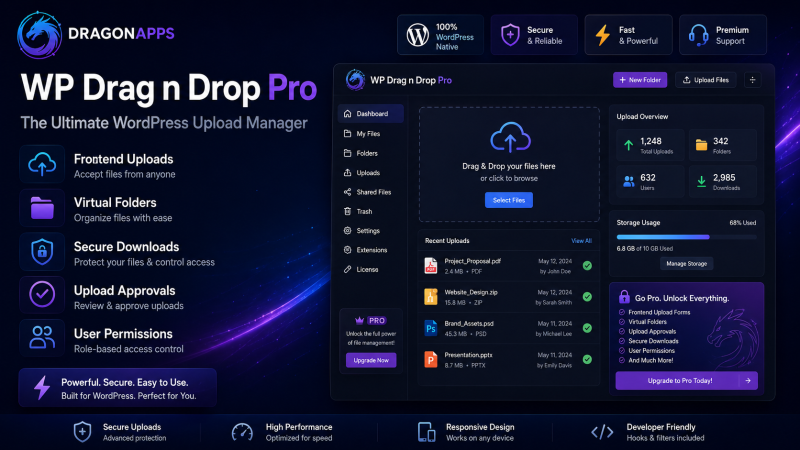Click the Website_Design.zip file name

click(x=471, y=292)
